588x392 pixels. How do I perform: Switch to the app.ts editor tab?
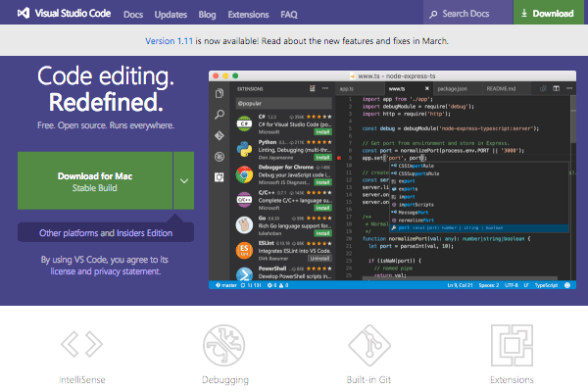pos(360,88)
